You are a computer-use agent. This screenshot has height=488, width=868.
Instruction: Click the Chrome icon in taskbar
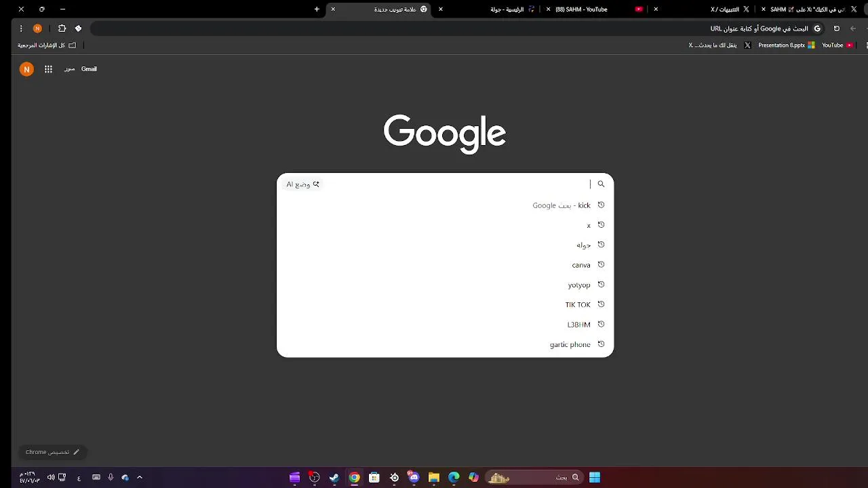(x=354, y=478)
